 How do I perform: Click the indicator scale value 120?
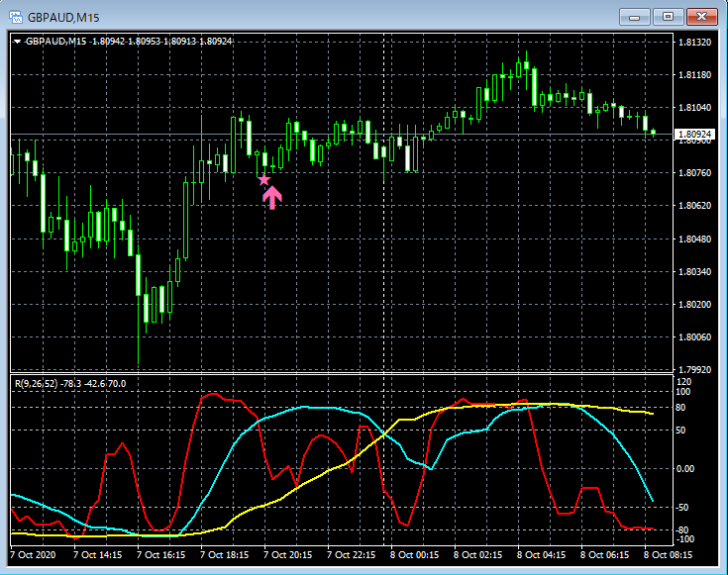point(684,382)
